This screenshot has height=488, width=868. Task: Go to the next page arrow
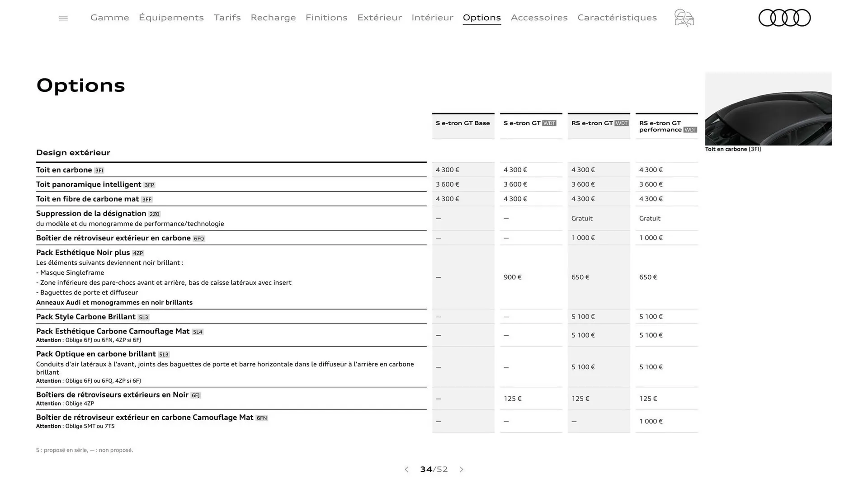tap(462, 469)
